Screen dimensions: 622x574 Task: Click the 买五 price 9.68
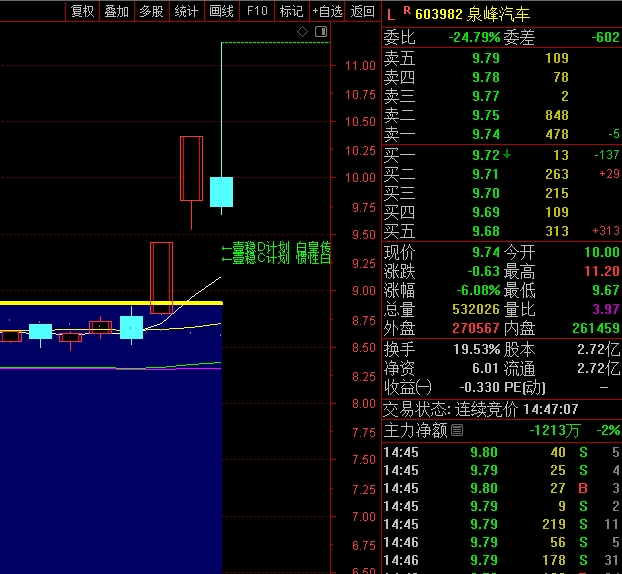click(x=486, y=231)
